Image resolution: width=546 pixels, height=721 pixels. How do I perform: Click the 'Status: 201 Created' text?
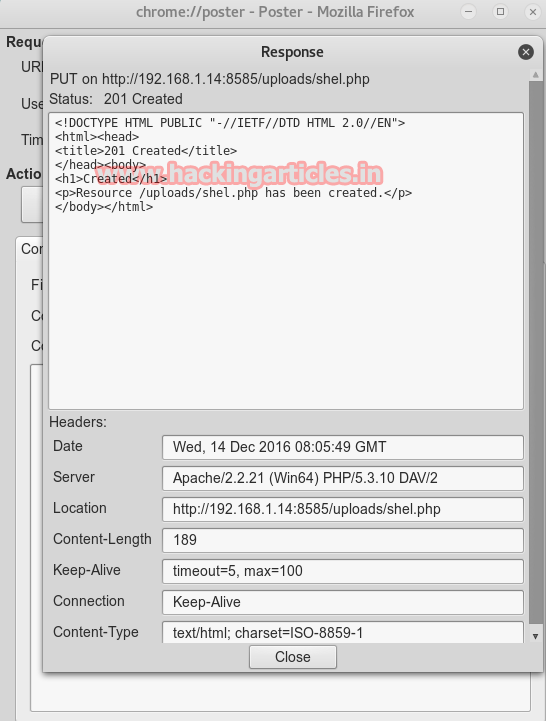pos(116,99)
